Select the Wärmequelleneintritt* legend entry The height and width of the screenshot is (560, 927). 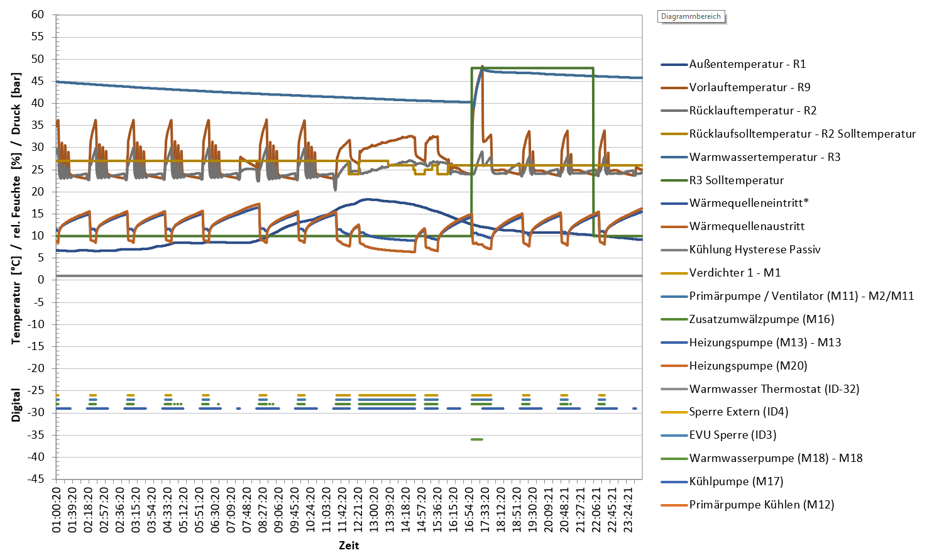(x=749, y=203)
